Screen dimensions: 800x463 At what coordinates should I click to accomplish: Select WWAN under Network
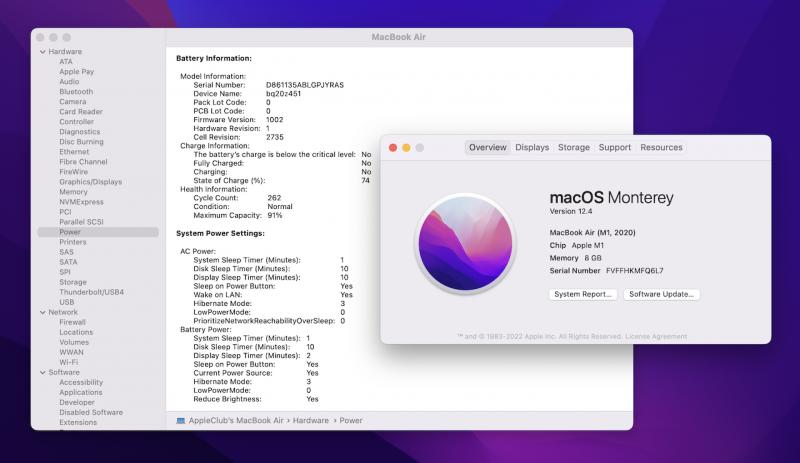[71, 352]
